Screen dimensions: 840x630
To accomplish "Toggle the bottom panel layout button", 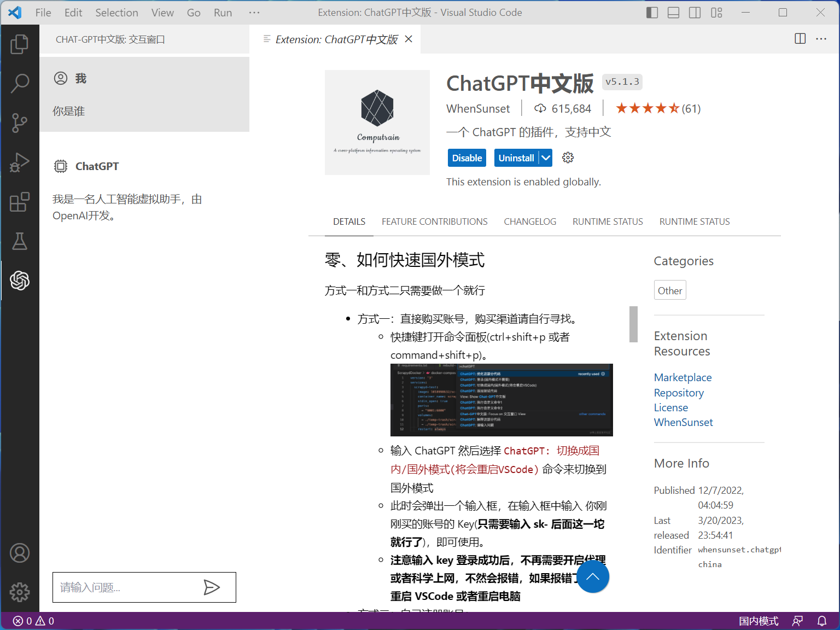I will pyautogui.click(x=673, y=13).
